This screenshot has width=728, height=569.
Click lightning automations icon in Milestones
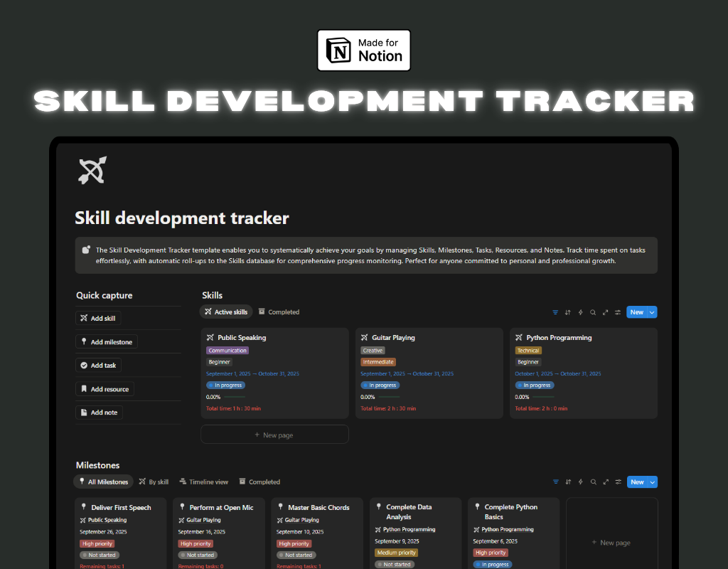581,482
